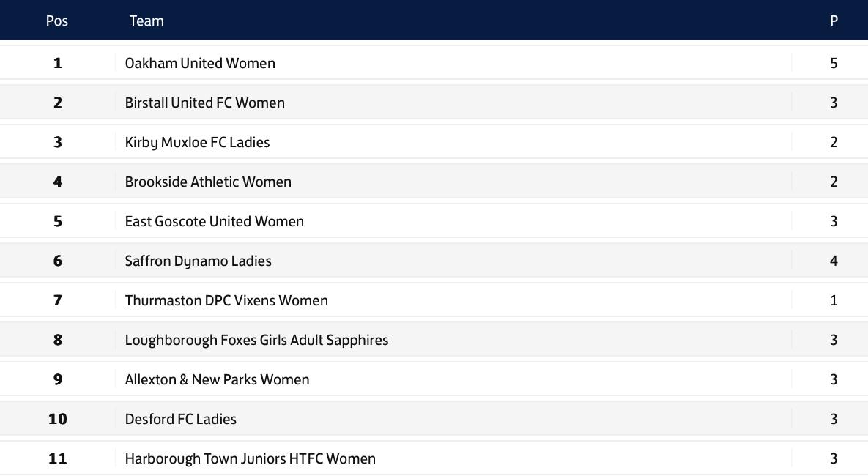Viewport: 868px width, 476px height.
Task: Open Thurmaston DPC Vixens Women
Action: 226,300
